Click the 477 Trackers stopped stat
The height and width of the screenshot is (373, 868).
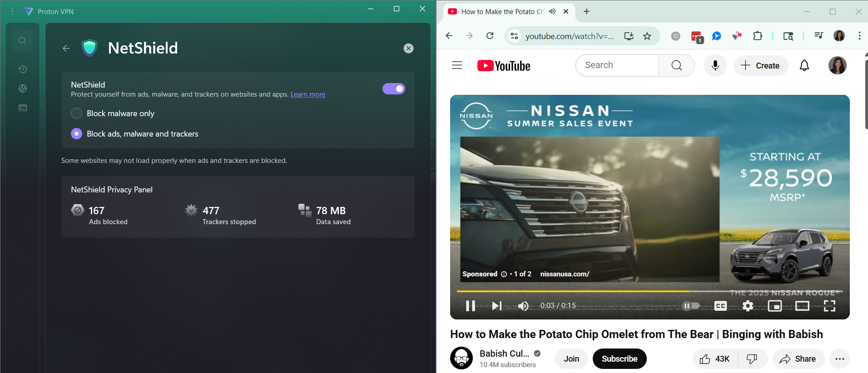(x=220, y=215)
